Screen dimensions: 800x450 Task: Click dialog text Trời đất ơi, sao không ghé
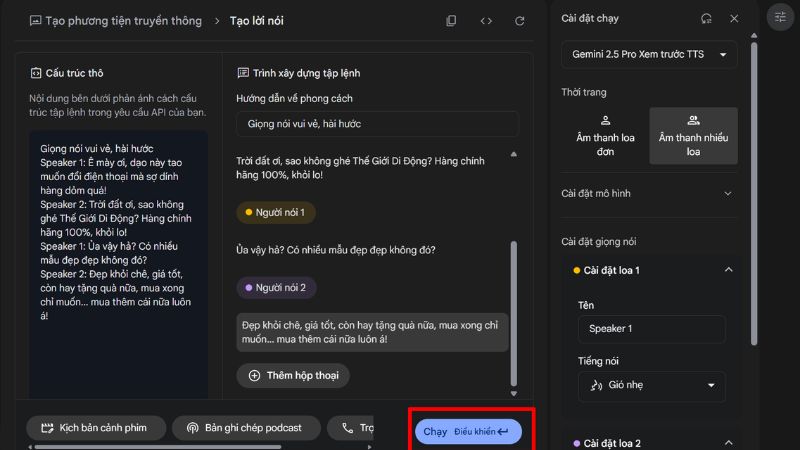360,168
